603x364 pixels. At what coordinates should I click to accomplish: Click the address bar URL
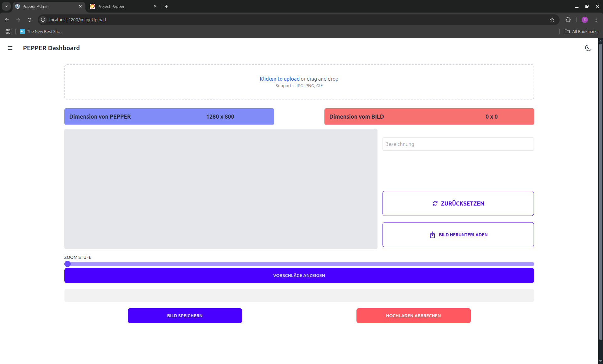(77, 20)
